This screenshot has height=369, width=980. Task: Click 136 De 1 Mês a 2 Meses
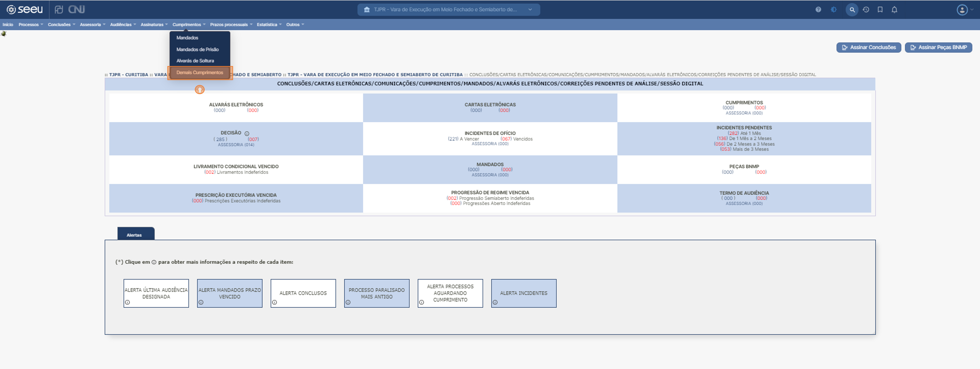coord(744,139)
